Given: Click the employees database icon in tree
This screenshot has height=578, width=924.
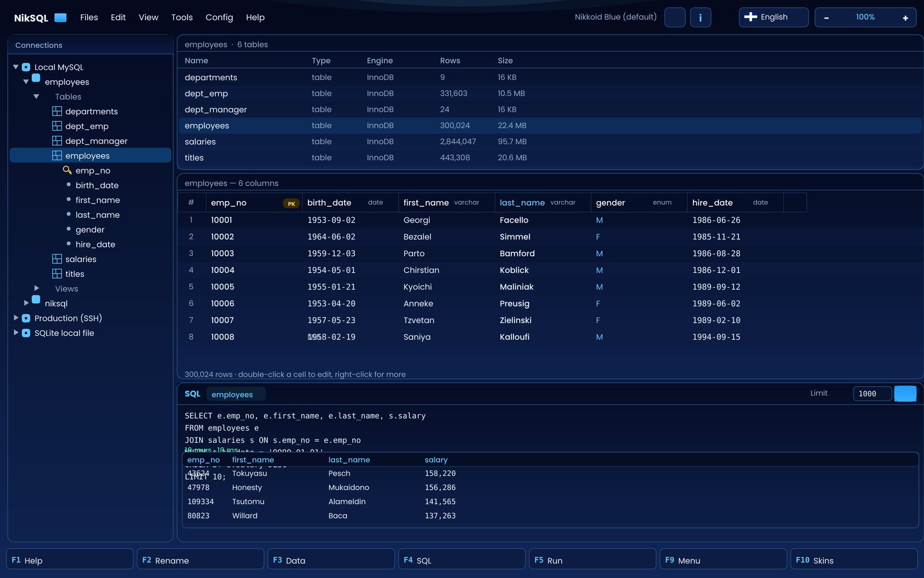Looking at the screenshot, I should click(x=36, y=78).
